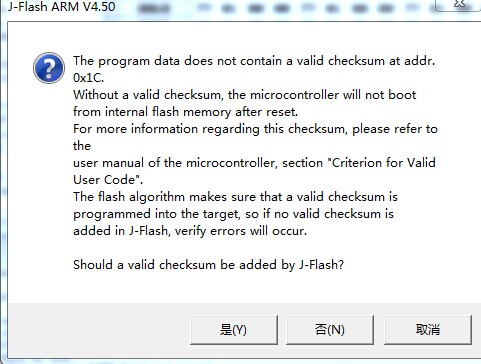Viewport: 481px width, 364px height.
Task: Click the line "programmed into the target"
Action: [x=233, y=214]
